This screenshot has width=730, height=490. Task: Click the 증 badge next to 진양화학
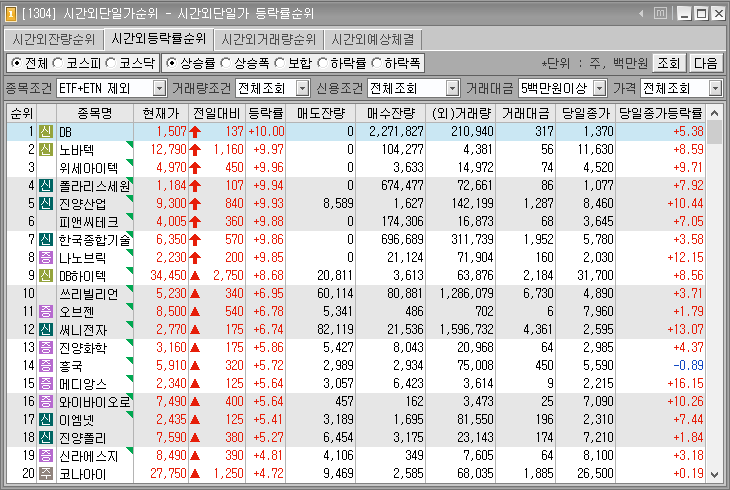(46, 347)
